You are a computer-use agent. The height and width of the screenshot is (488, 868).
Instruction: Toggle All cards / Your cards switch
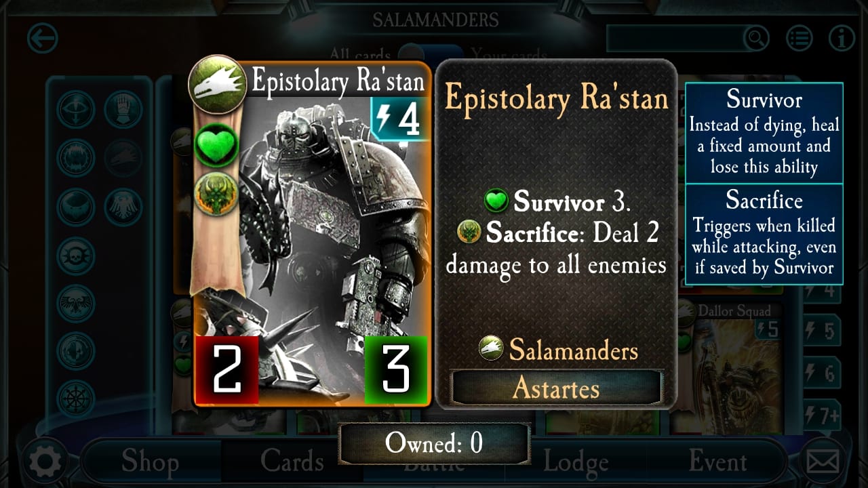point(431,54)
